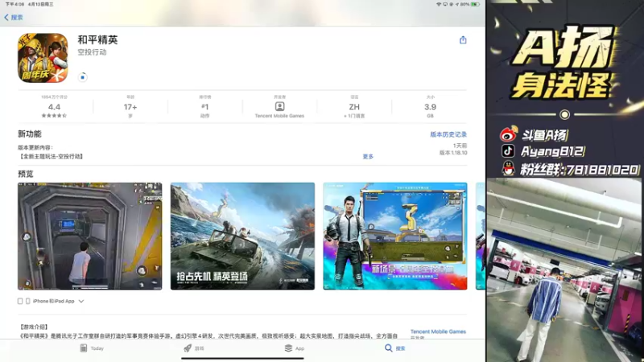This screenshot has width=644, height=362.
Task: Switch to the 游戏 tab
Action: coord(193,348)
